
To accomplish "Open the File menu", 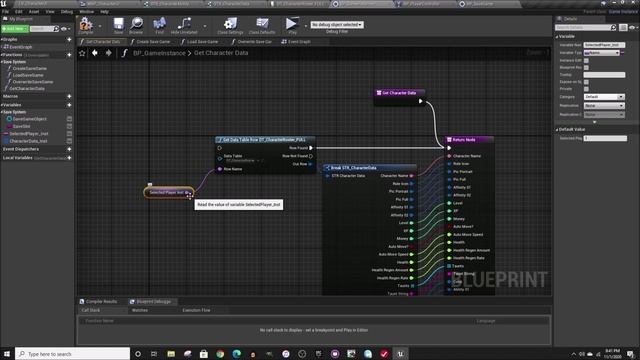I will pyautogui.click(x=5, y=12).
